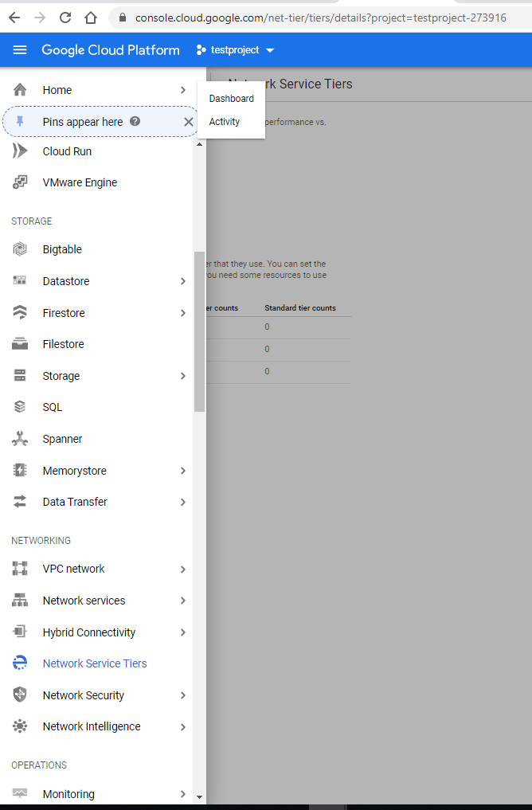Click the pin icon in Pins row
This screenshot has height=810, width=532.
pos(20,121)
